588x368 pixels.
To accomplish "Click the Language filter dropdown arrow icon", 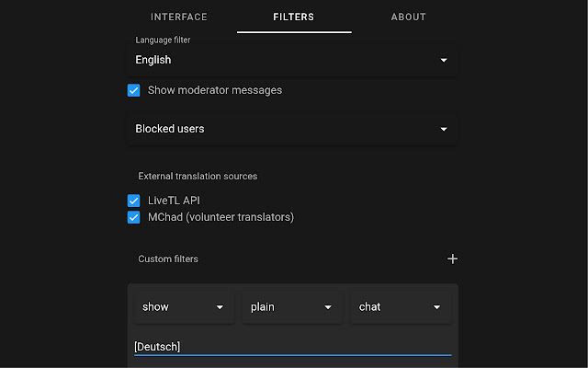I will pos(444,60).
